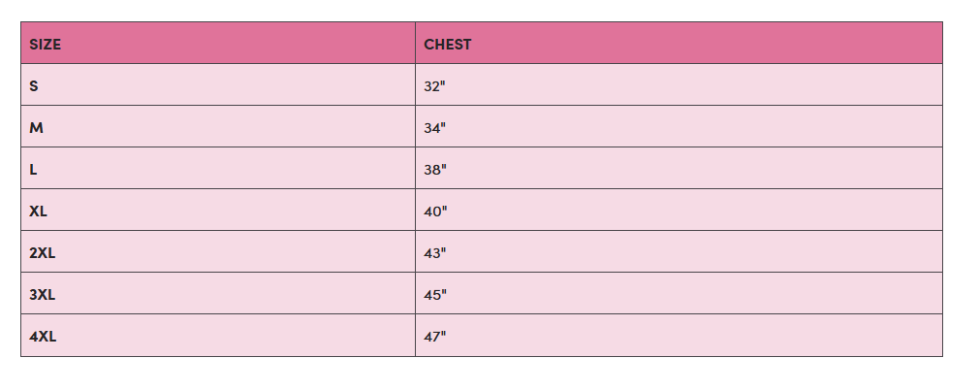980x391 pixels.
Task: Click the 32" chest measurement
Action: (x=434, y=86)
